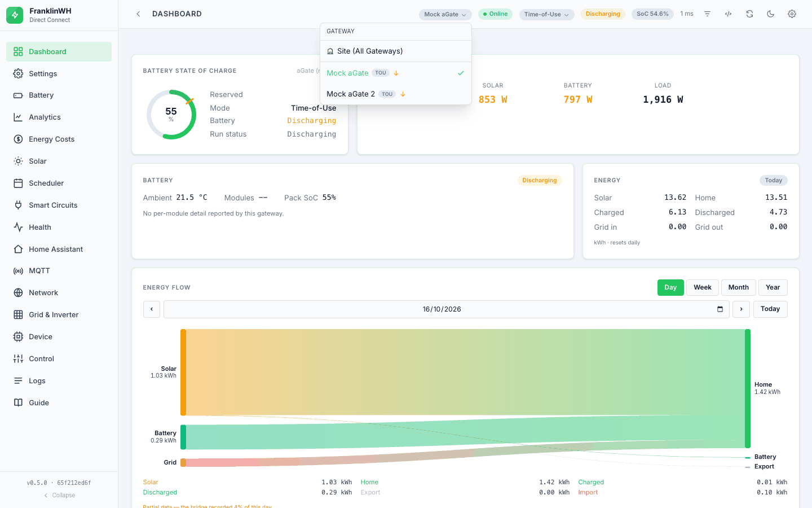Open the Control page
The image size is (812, 508).
click(x=59, y=359)
